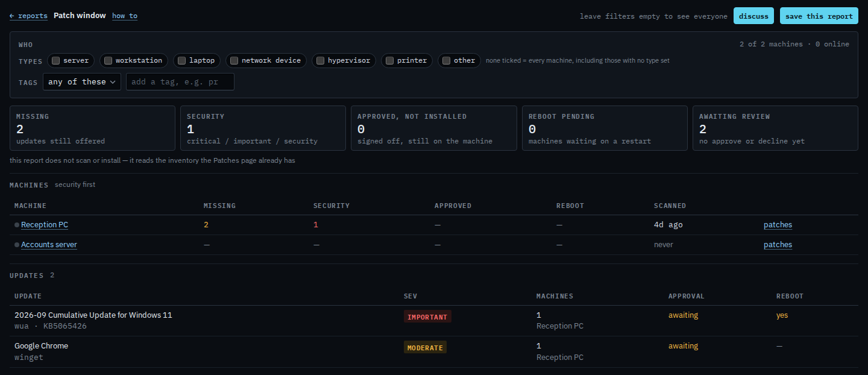868x375 pixels.
Task: Open the 'any of these' tags dropdown
Action: click(82, 82)
